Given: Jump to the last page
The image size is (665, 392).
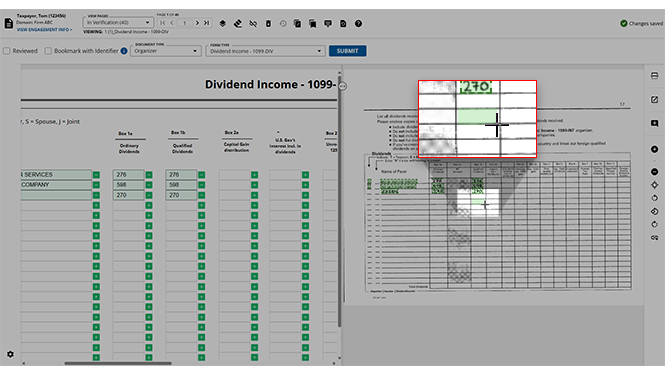Looking at the screenshot, I should (207, 23).
